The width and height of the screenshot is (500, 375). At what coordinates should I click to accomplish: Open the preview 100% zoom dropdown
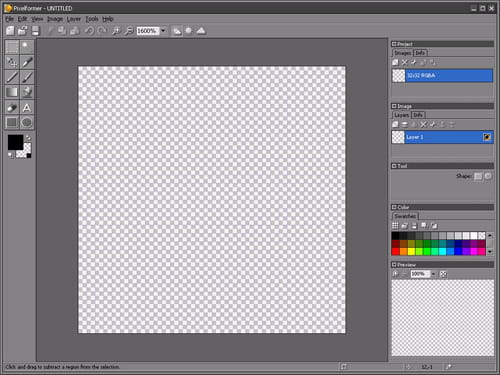coord(433,274)
